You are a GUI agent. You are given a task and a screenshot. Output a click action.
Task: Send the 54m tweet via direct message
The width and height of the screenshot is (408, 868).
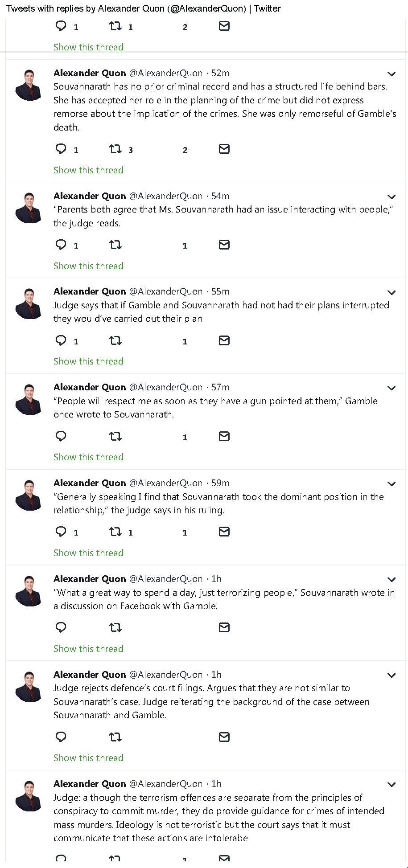click(224, 245)
